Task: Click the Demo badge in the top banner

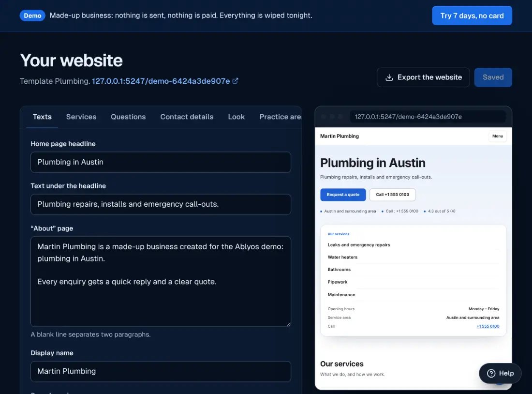Action: [32, 15]
